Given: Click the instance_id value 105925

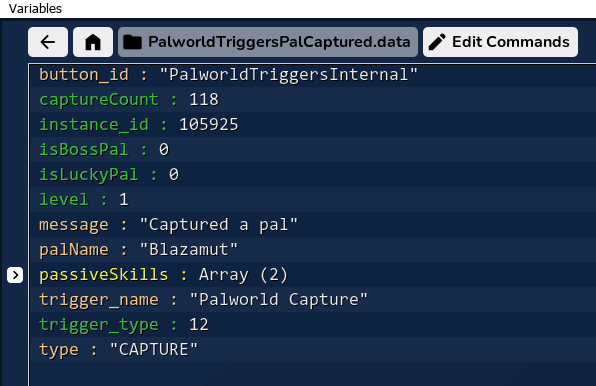Looking at the screenshot, I should click(x=209, y=125).
